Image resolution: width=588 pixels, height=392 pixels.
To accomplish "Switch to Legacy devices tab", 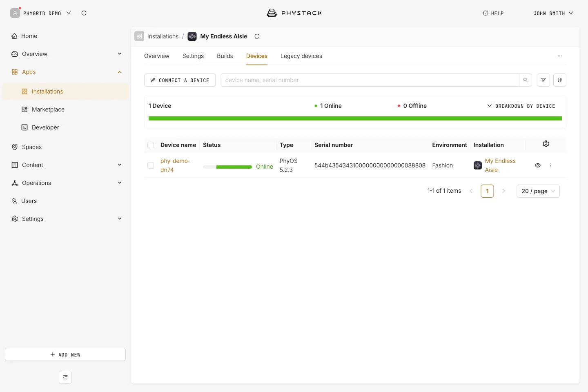I will pos(301,56).
